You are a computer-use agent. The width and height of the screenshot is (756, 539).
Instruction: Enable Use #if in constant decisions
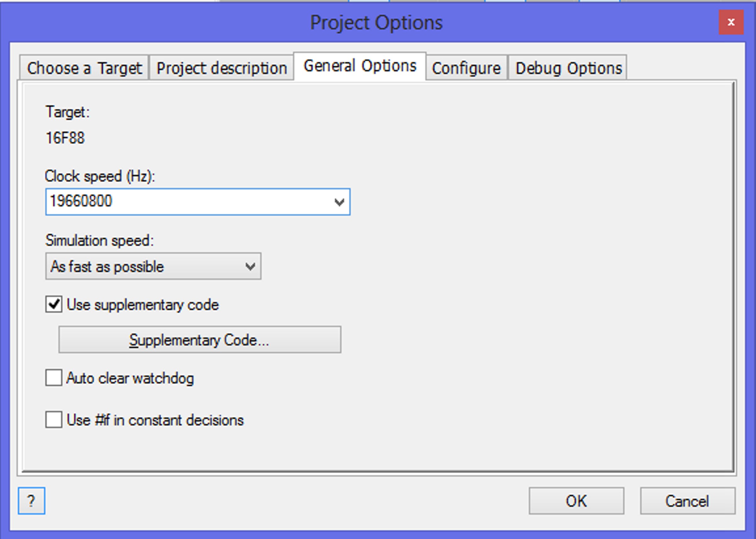54,419
